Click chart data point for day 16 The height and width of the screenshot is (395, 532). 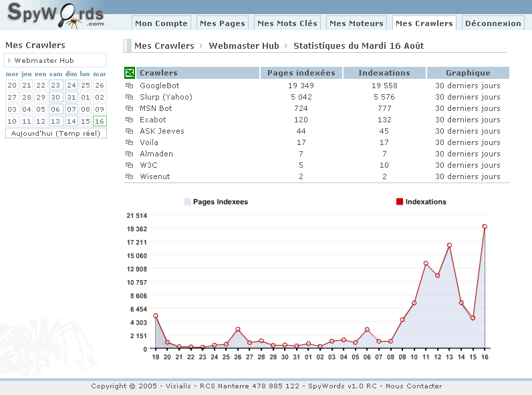pos(485,227)
